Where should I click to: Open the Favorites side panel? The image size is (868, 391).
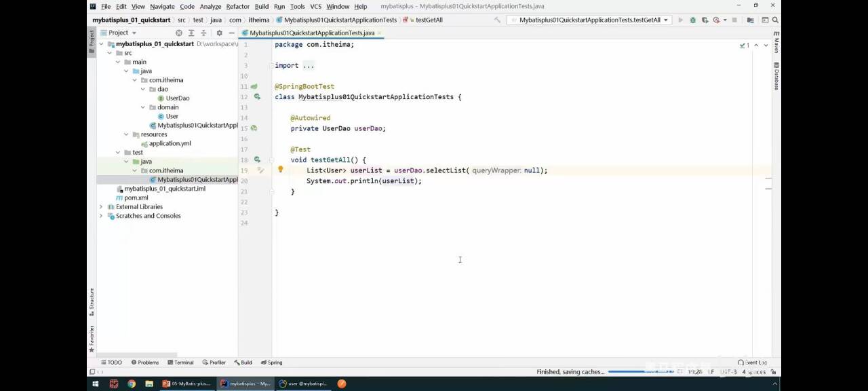(92, 338)
